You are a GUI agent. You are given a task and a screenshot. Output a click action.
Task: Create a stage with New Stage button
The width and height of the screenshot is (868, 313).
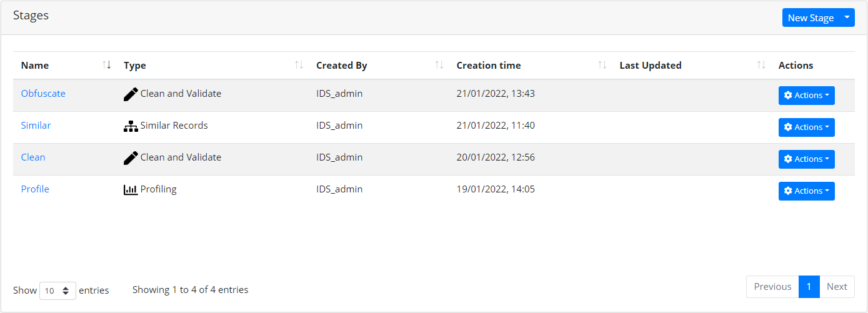pos(811,17)
